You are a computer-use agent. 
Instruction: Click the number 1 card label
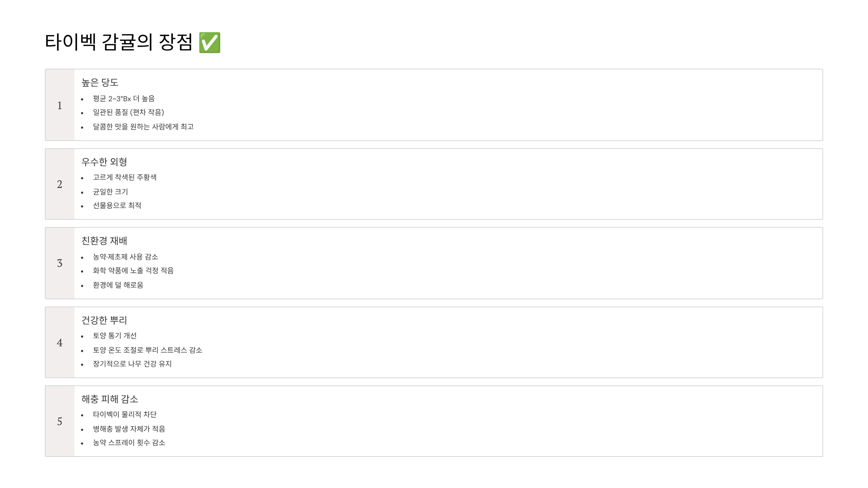[x=60, y=105]
